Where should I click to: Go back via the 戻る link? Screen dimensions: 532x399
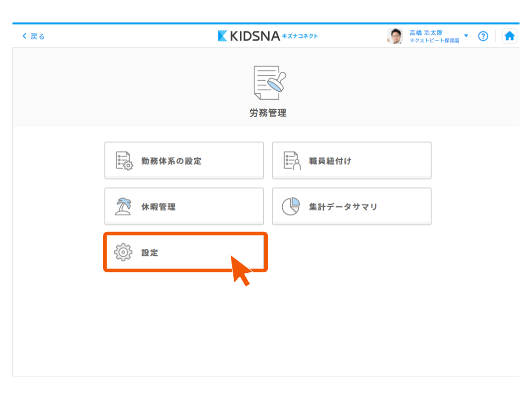[37, 36]
